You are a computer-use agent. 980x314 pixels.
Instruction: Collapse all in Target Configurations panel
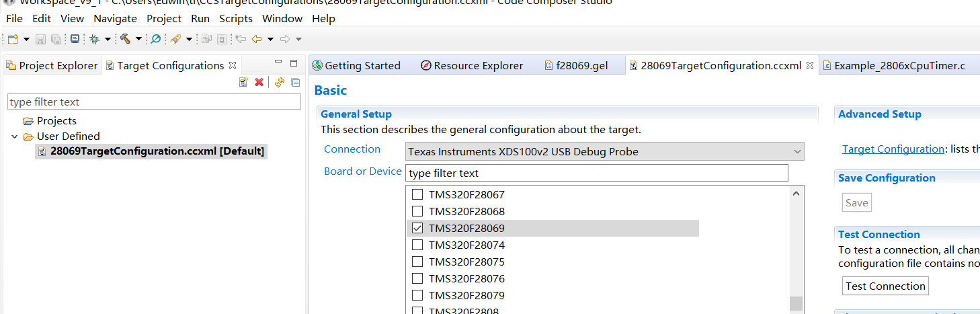tap(295, 82)
